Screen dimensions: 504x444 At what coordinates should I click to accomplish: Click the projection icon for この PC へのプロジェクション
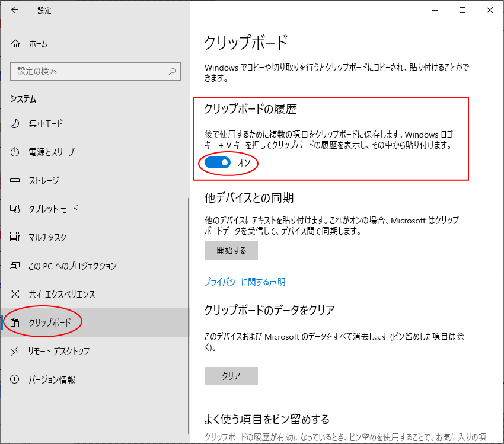tap(15, 266)
